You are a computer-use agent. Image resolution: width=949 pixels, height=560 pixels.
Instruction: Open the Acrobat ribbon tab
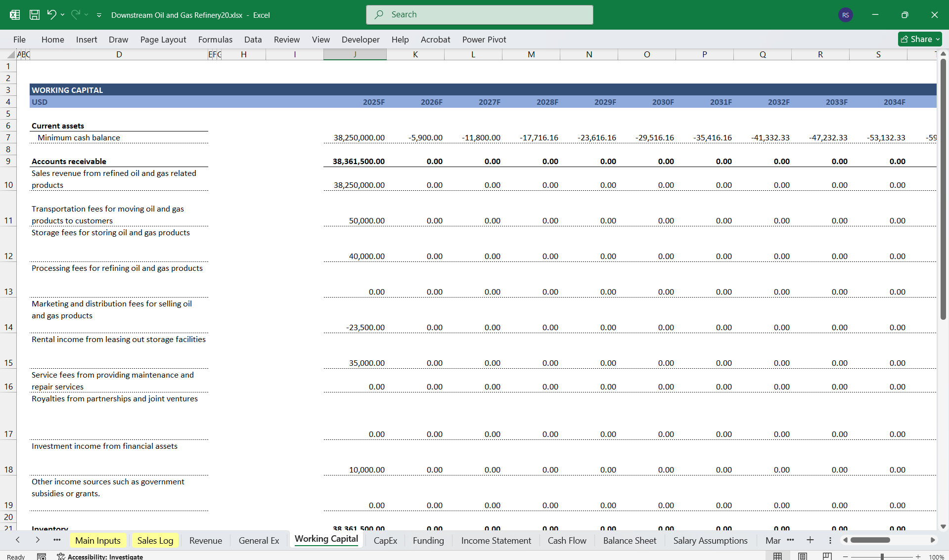tap(435, 40)
